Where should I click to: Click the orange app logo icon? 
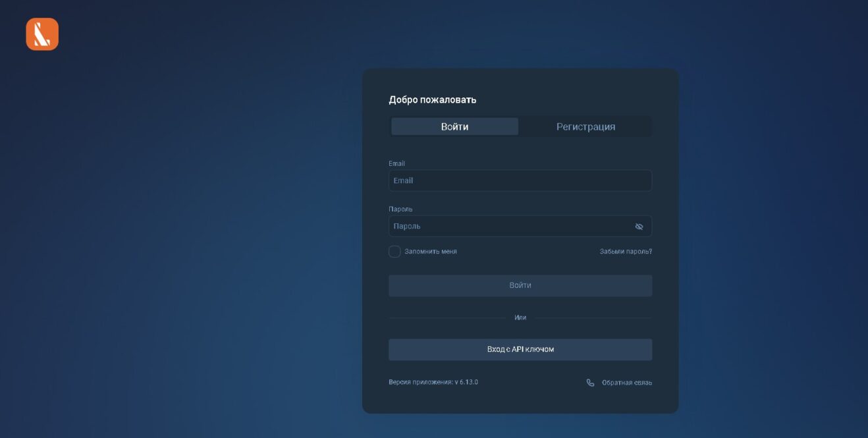(42, 34)
